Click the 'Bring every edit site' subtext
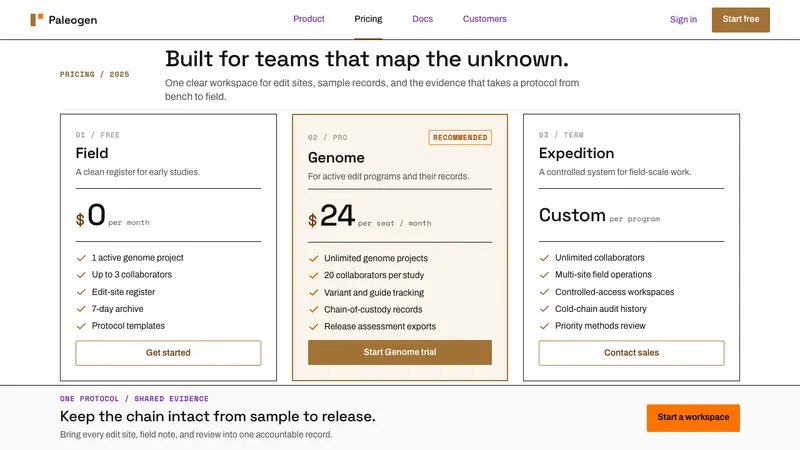The height and width of the screenshot is (450, 800). (196, 435)
